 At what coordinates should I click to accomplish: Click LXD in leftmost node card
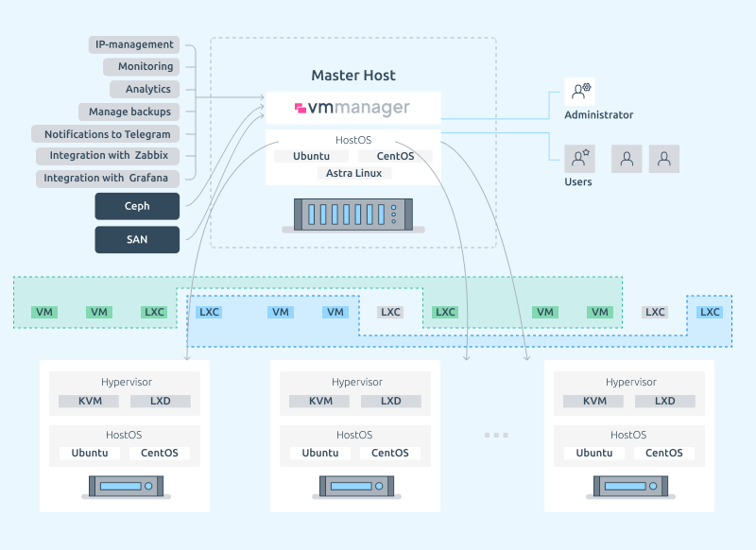161,401
